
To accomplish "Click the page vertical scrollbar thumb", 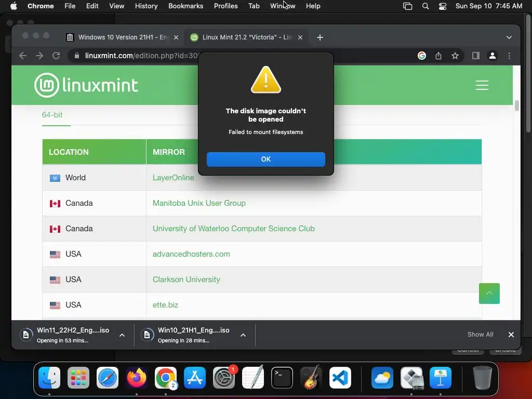I will [x=516, y=105].
